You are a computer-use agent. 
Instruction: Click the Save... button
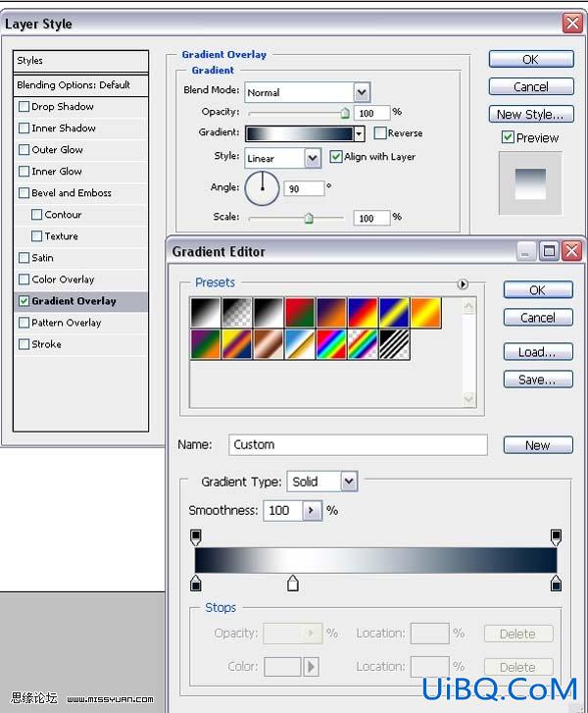(x=538, y=380)
